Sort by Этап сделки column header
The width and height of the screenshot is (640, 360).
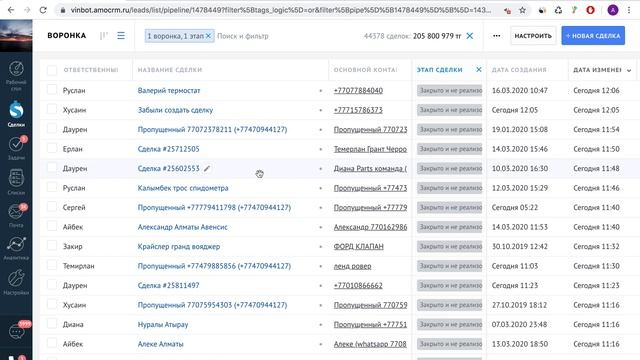[440, 70]
